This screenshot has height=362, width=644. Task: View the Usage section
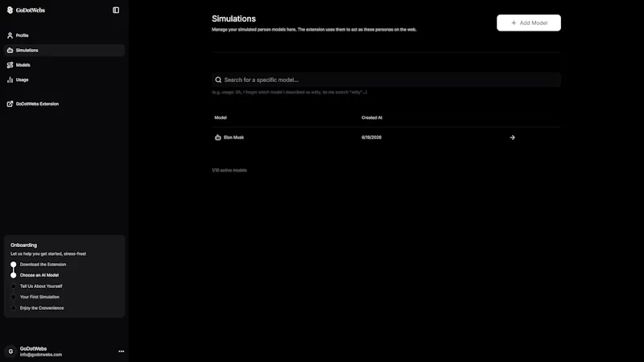tap(64, 80)
